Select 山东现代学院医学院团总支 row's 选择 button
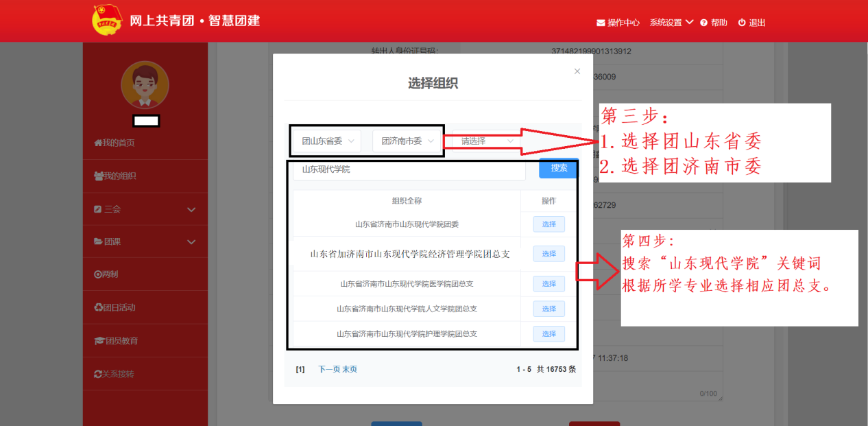 (x=548, y=284)
